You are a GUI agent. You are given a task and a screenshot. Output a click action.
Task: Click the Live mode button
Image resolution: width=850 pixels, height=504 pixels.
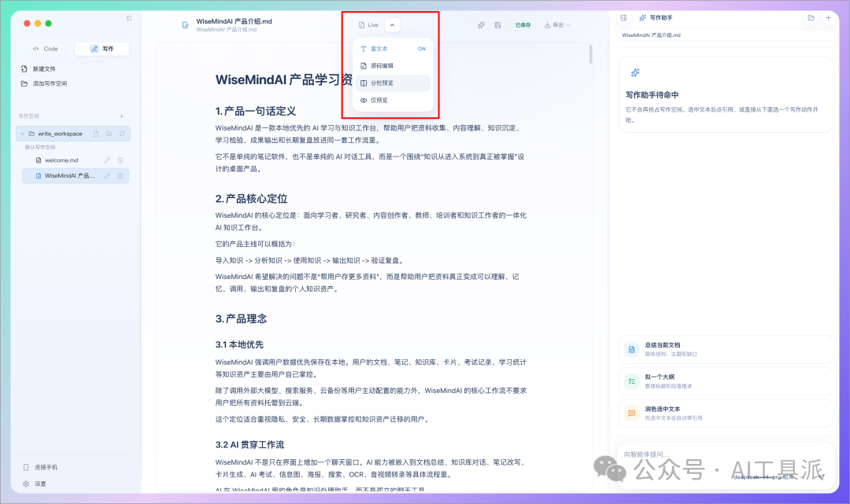click(368, 25)
